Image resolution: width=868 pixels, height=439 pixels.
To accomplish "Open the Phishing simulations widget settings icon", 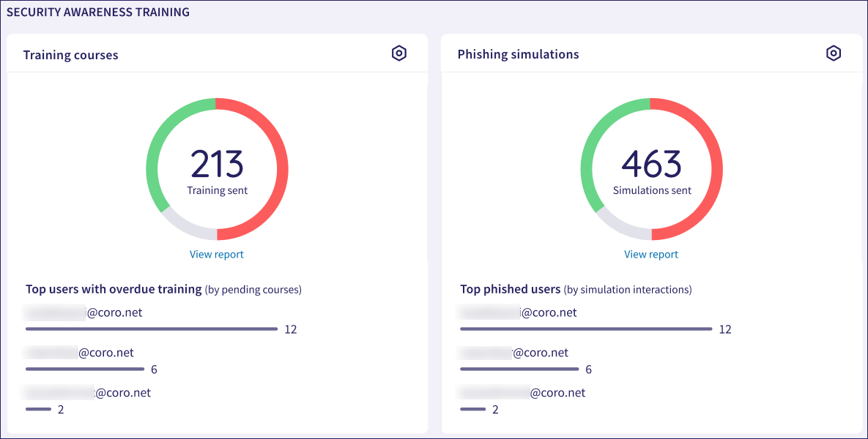I will [x=833, y=53].
